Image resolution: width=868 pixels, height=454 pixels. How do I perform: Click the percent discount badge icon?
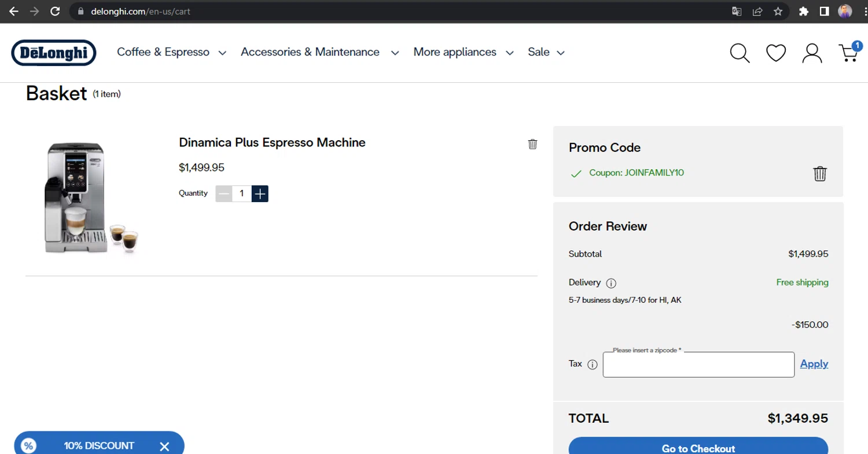pos(28,446)
